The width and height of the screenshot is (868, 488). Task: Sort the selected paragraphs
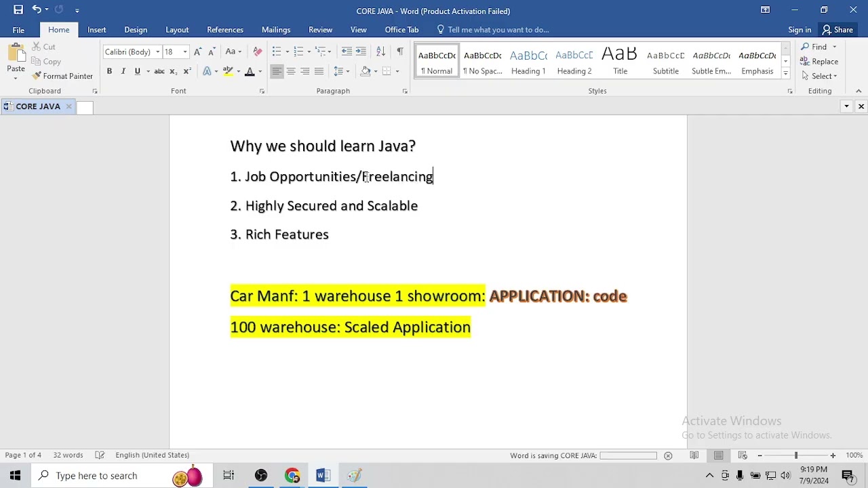[x=380, y=52]
